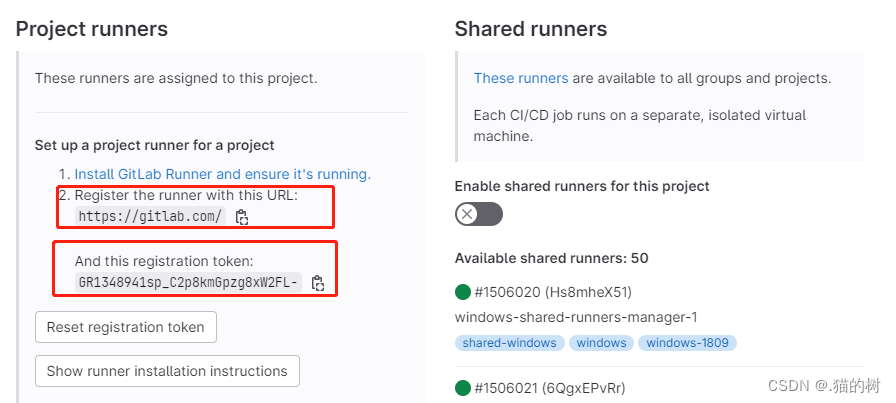Click green online status dot for runner #1506021
The width and height of the screenshot is (896, 403).
tap(462, 389)
